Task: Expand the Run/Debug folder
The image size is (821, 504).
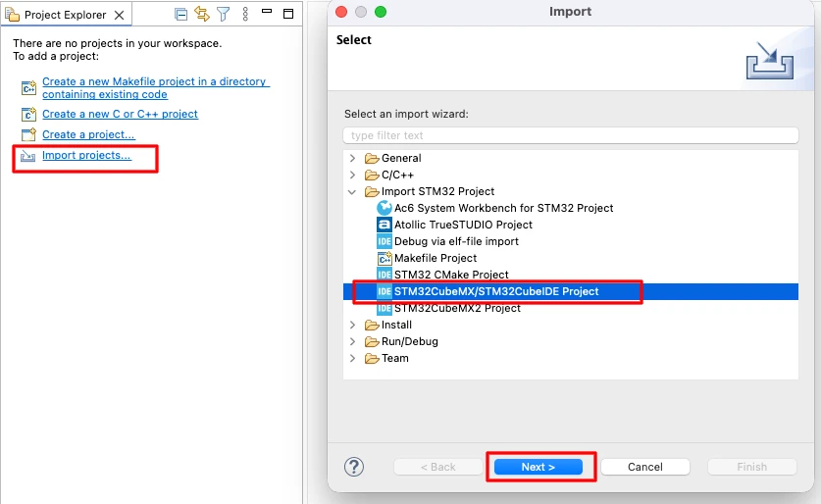Action: coord(352,342)
